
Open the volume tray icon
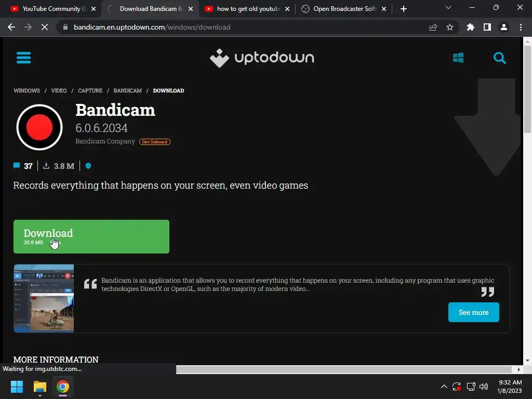(484, 387)
